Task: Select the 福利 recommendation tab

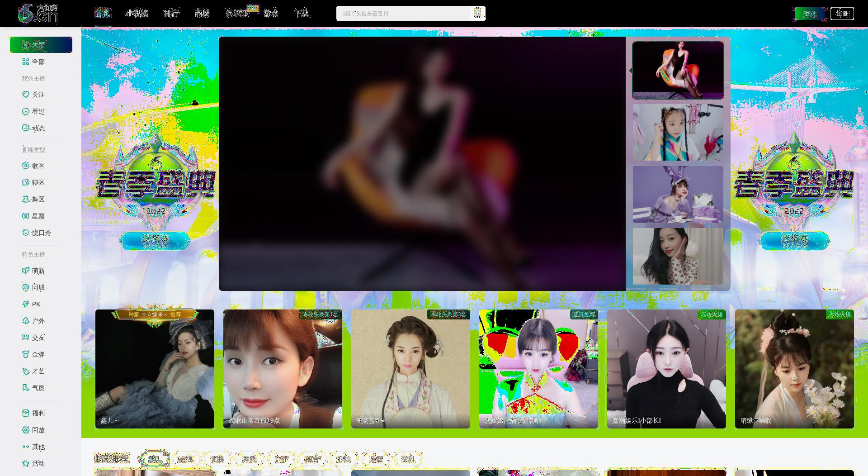Action: [x=408, y=459]
